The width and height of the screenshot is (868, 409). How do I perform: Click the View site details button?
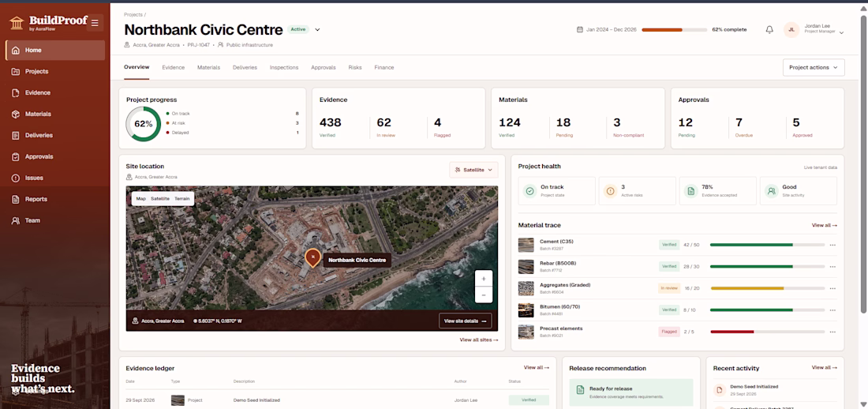(x=465, y=321)
